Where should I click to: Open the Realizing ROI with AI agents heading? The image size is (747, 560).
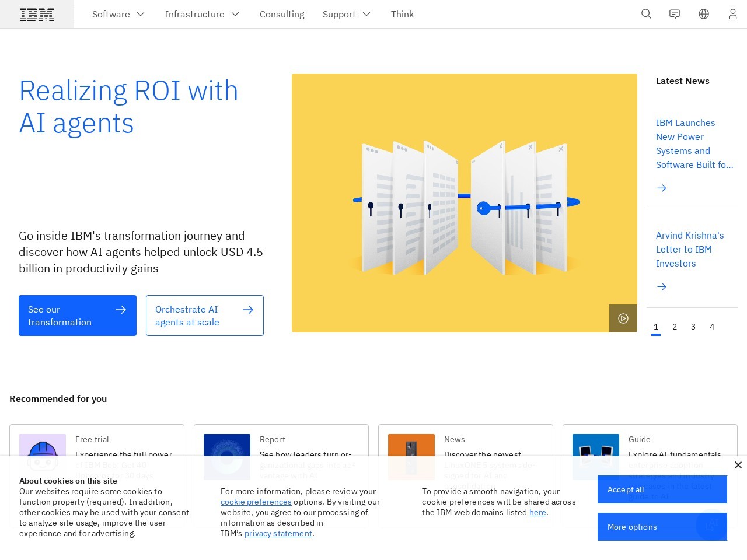click(x=129, y=107)
